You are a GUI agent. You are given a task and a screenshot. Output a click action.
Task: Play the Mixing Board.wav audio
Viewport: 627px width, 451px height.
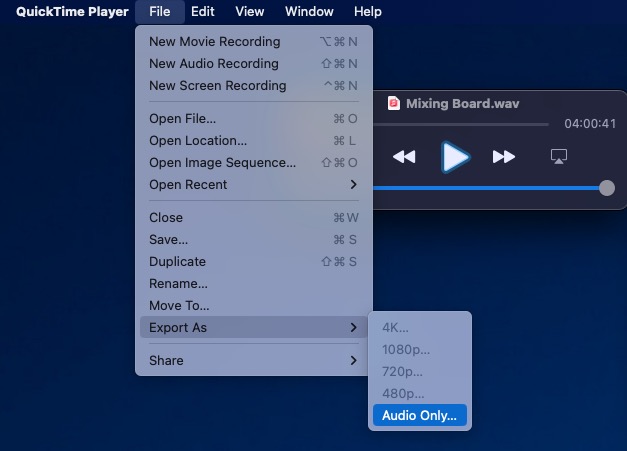click(x=455, y=157)
